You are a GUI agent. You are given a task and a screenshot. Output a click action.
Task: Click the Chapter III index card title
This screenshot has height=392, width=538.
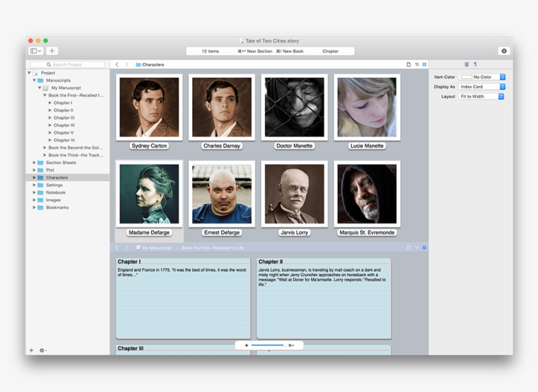(131, 349)
